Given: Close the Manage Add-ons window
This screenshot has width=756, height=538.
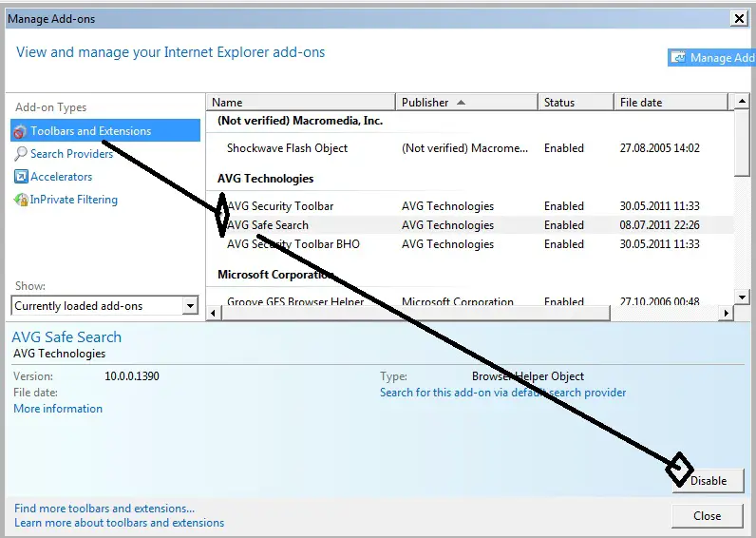Looking at the screenshot, I should (739, 19).
